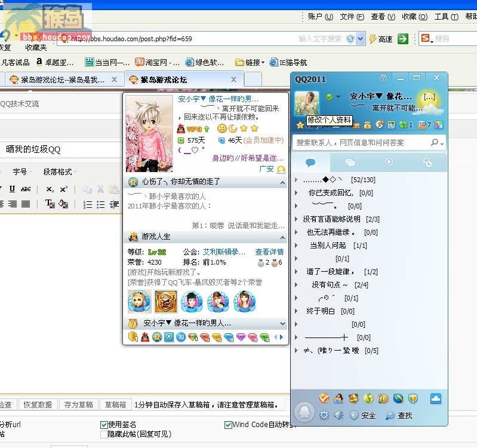Screen dimensions: 477x448
Task: Switch to tab 猴岛游戏论坛--猴岛是我…
Action: tap(63, 79)
